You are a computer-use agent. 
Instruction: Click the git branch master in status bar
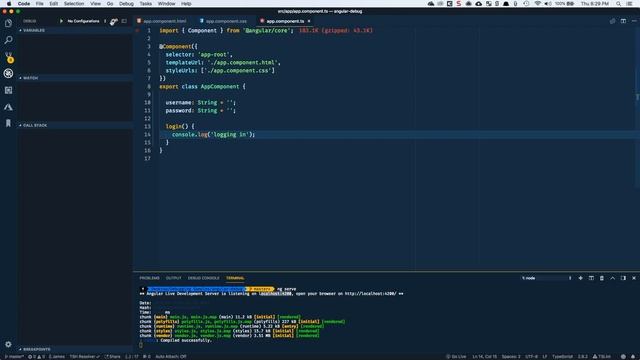pos(13,356)
